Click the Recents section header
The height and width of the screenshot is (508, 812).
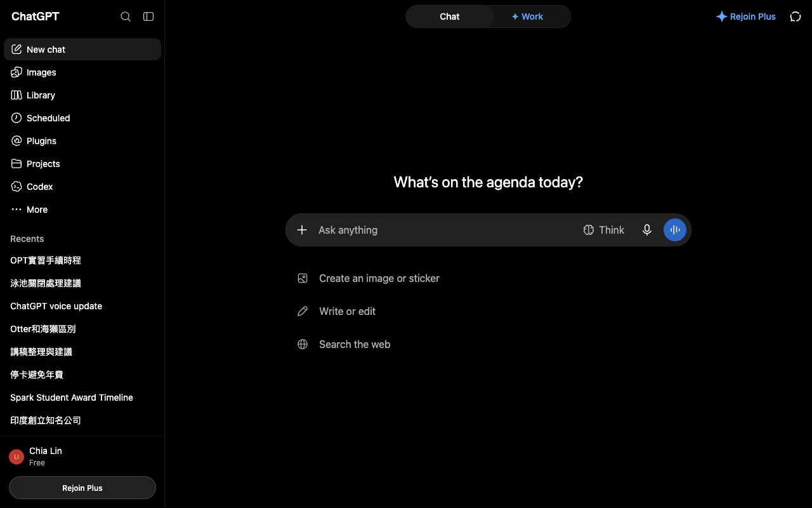click(27, 239)
